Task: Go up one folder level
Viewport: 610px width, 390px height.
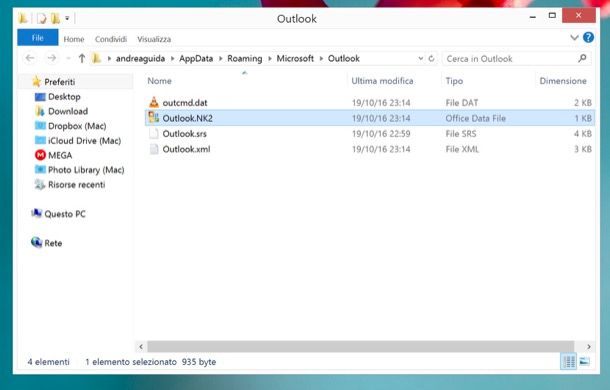Action: coord(82,58)
